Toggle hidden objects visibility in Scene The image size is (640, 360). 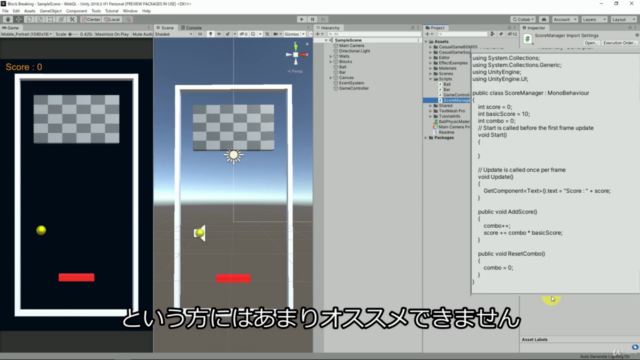pos(243,34)
